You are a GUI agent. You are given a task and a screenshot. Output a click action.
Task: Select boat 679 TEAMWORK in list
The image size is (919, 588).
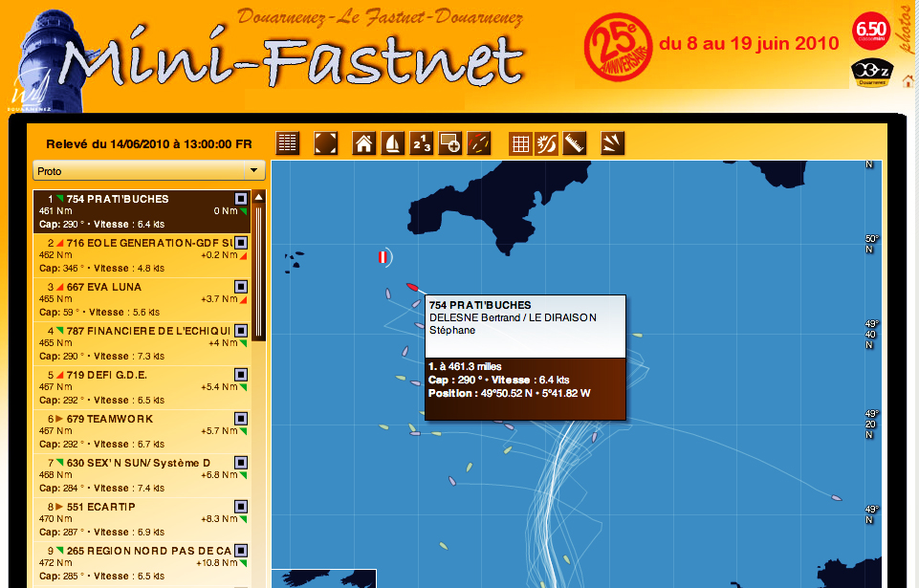point(142,431)
